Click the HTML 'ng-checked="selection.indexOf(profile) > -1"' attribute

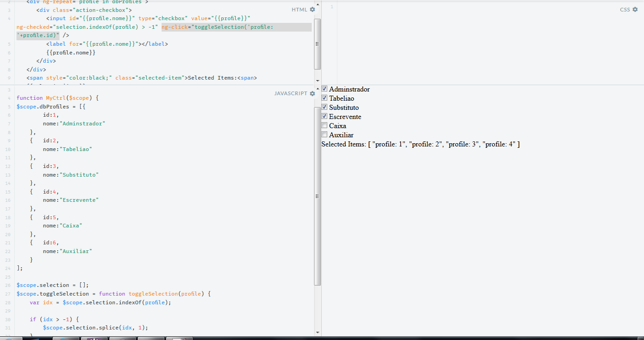(87, 27)
